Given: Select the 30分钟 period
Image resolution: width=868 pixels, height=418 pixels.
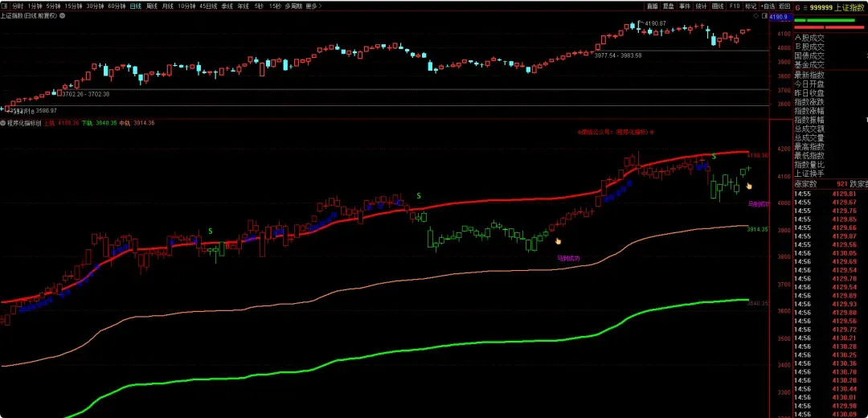Looking at the screenshot, I should click(x=95, y=6).
